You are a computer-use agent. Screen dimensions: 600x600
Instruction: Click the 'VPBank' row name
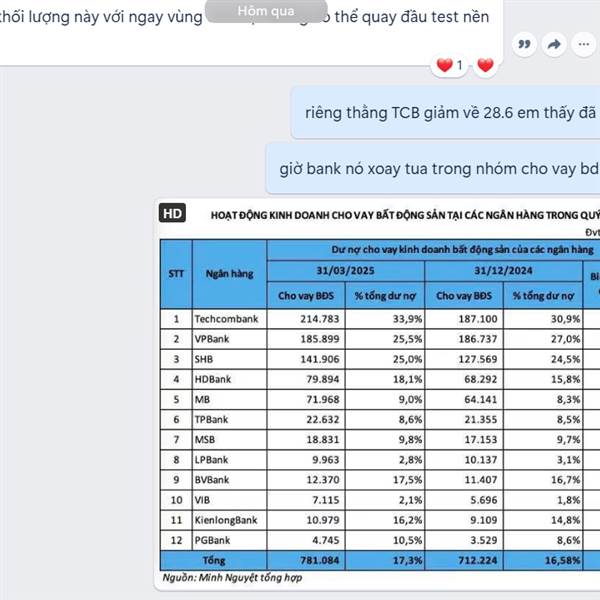(x=212, y=339)
